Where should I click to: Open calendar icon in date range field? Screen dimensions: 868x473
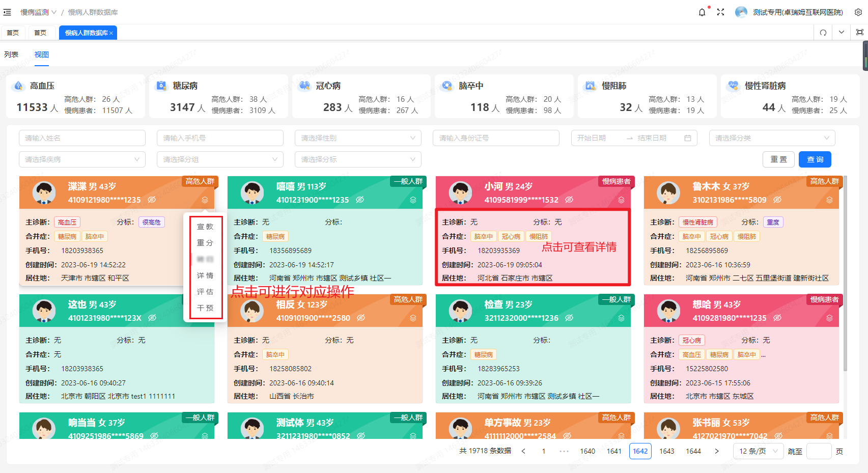click(x=688, y=138)
